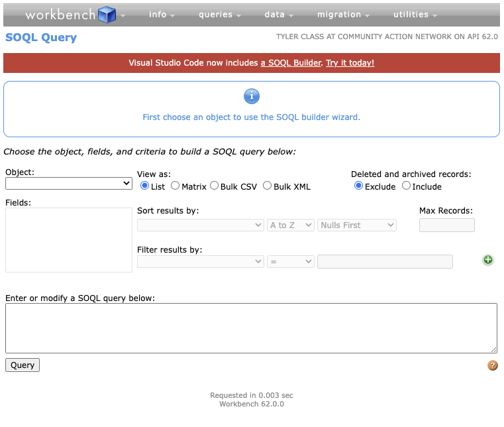Screen dimensions: 504x427
Task: Open the Sort results by field dropdown
Action: (201, 225)
